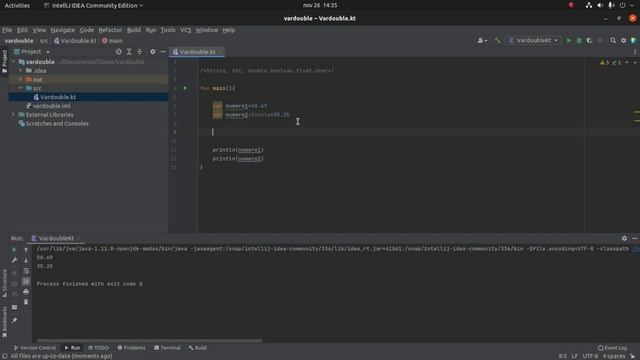The image size is (640, 360).
Task: Start debugging with the toolbar bug icon
Action: 579,40
